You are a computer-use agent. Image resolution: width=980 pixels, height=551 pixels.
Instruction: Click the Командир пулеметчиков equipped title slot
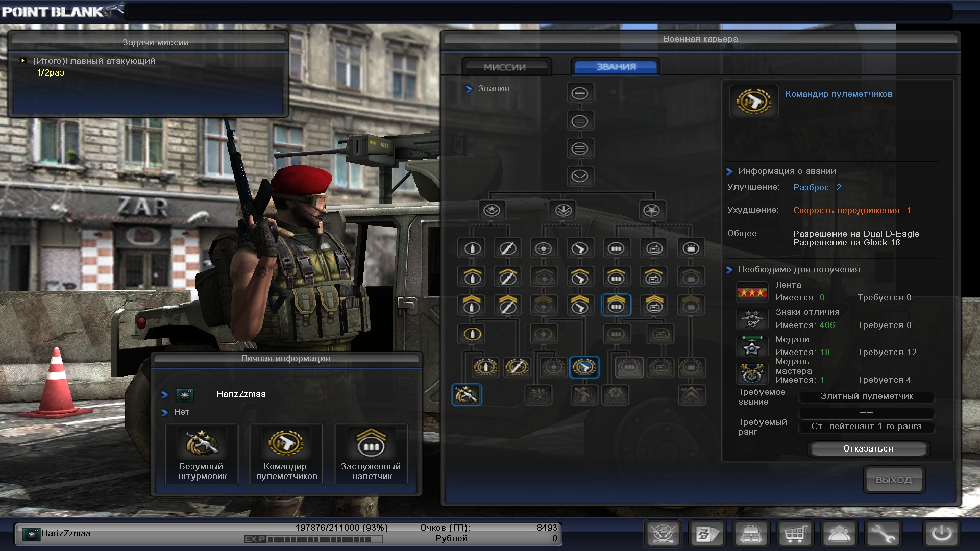coord(286,454)
